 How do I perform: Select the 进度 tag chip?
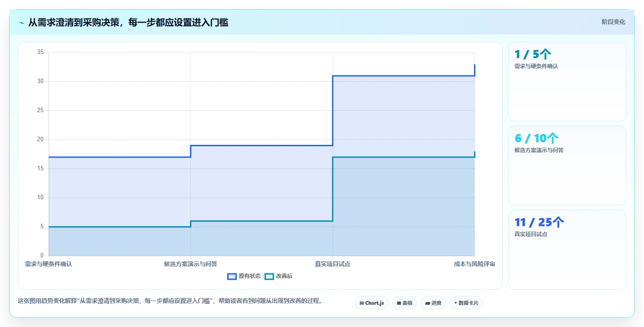433,303
